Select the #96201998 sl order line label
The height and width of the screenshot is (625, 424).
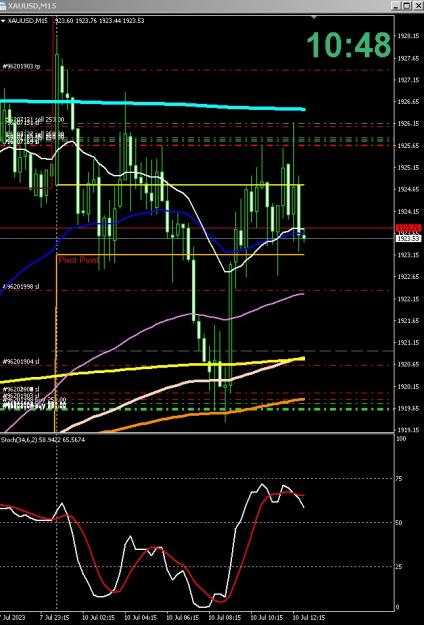pyautogui.click(x=21, y=287)
